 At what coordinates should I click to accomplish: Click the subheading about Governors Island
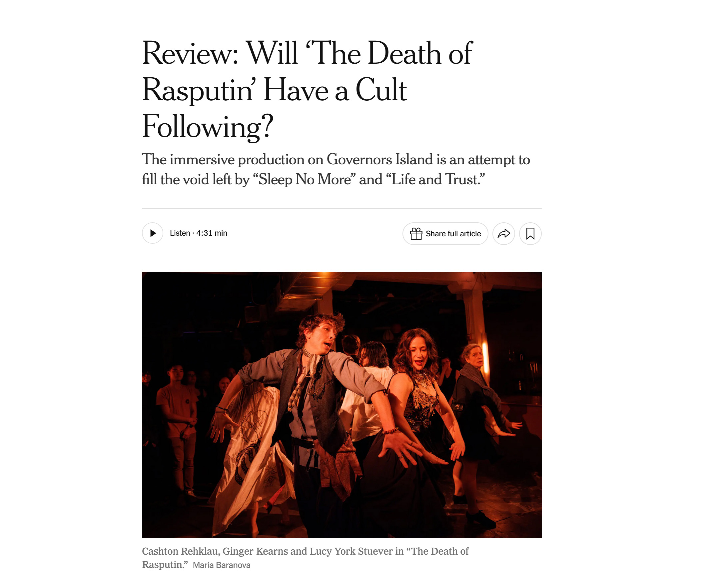[x=336, y=169]
